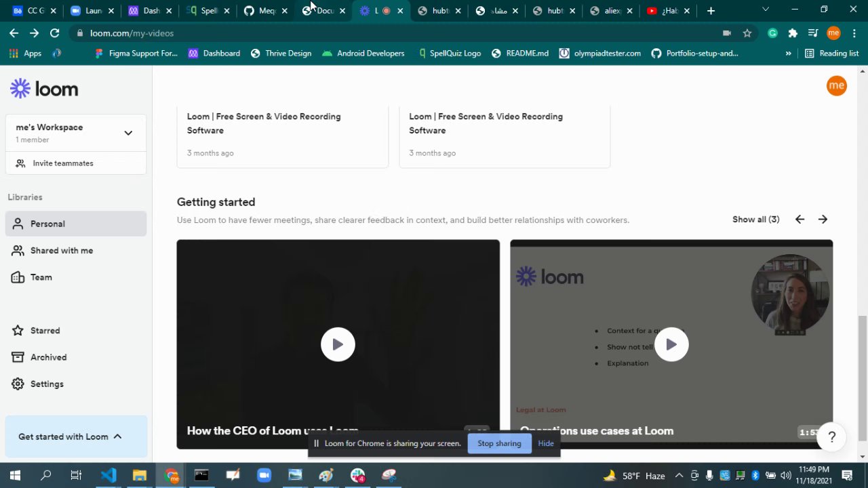This screenshot has height=488, width=868.
Task: Open the volume control in tray
Action: tap(785, 476)
